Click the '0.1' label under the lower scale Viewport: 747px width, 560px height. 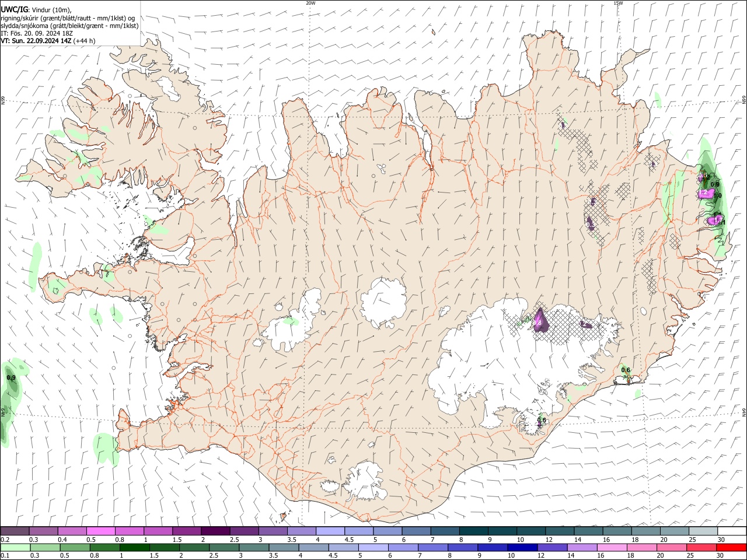coord(5,556)
